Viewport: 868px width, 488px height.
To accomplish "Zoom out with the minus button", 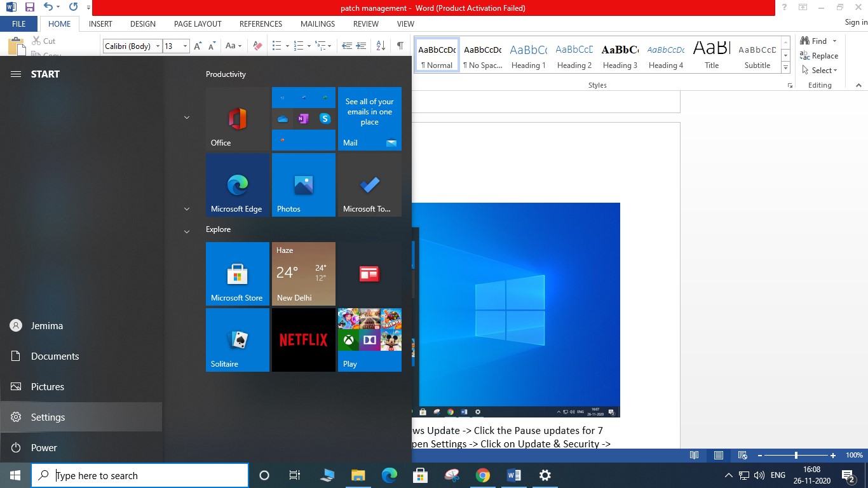I will [759, 456].
